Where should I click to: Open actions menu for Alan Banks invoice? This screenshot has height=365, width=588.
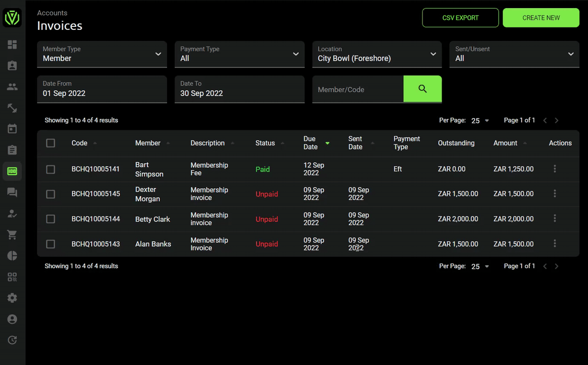[x=555, y=244]
